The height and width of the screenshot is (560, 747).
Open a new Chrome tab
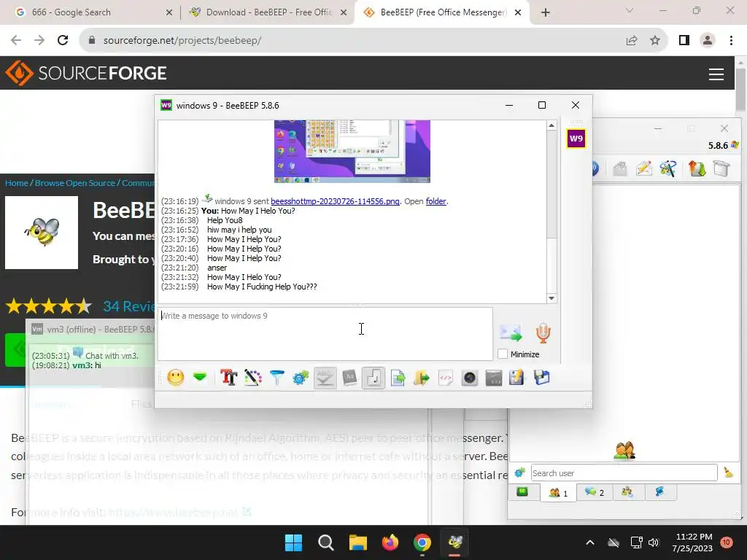(546, 13)
